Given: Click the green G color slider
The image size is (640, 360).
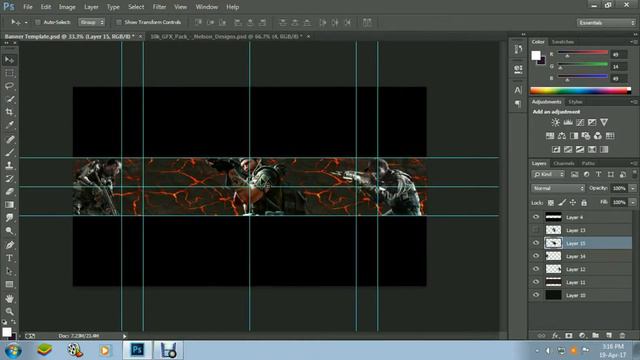Looking at the screenshot, I should point(582,64).
